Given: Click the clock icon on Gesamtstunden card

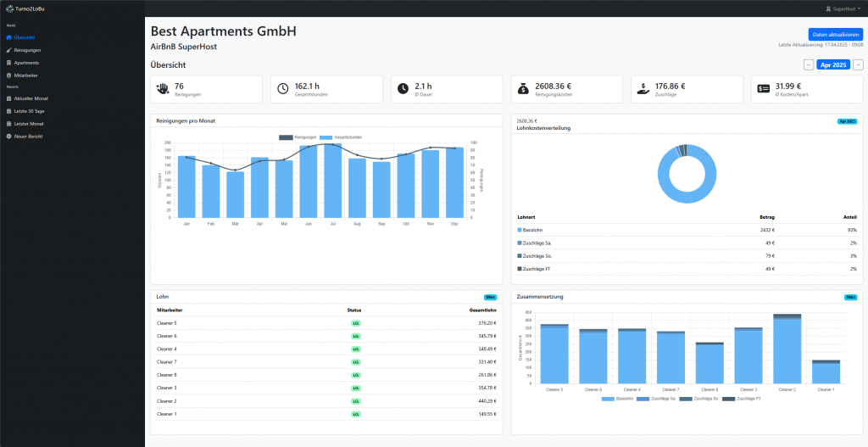Looking at the screenshot, I should [282, 89].
